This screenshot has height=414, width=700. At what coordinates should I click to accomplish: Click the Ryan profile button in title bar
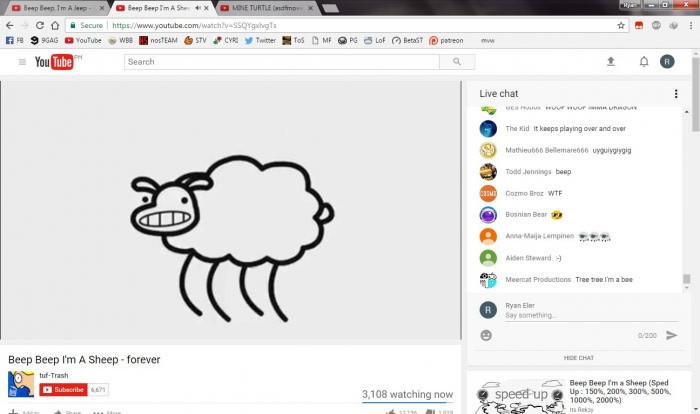[630, 5]
